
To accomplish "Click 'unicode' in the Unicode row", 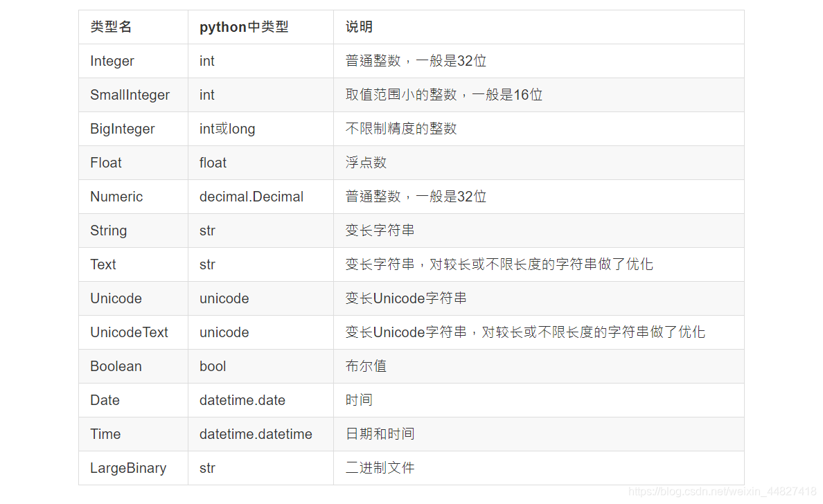I will (224, 298).
